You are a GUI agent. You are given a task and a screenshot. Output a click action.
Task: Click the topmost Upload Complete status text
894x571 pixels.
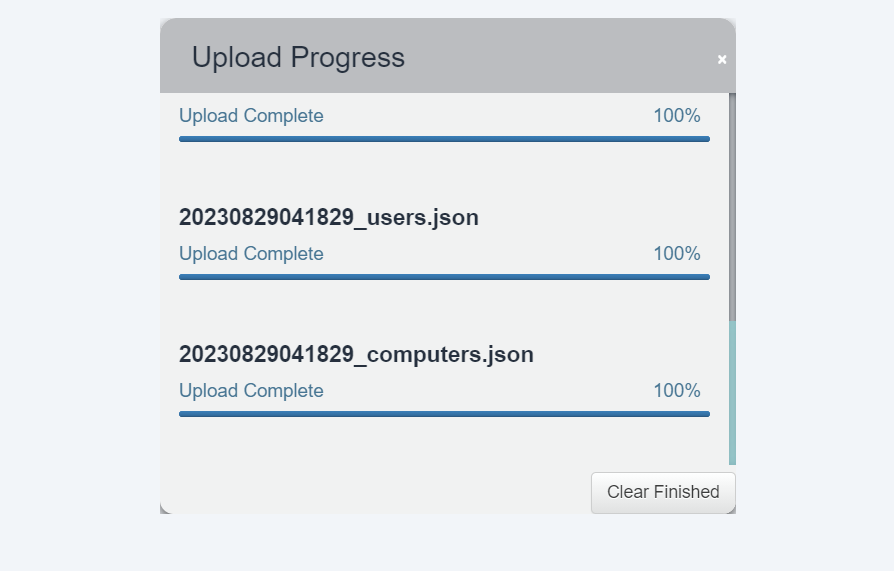click(251, 116)
